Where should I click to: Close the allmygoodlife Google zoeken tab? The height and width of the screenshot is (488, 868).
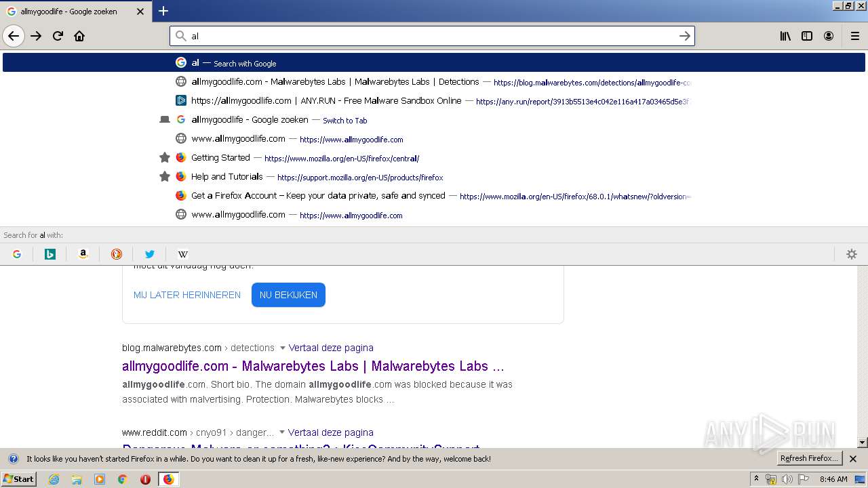(140, 12)
